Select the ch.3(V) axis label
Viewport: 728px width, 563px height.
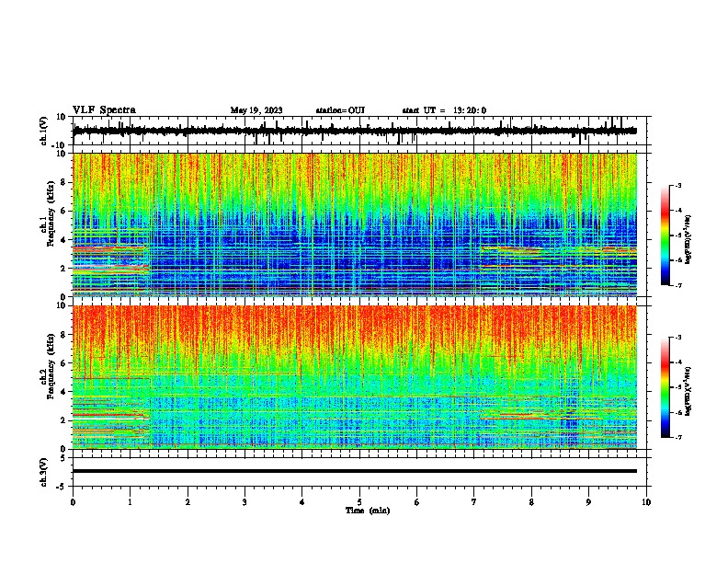point(44,472)
